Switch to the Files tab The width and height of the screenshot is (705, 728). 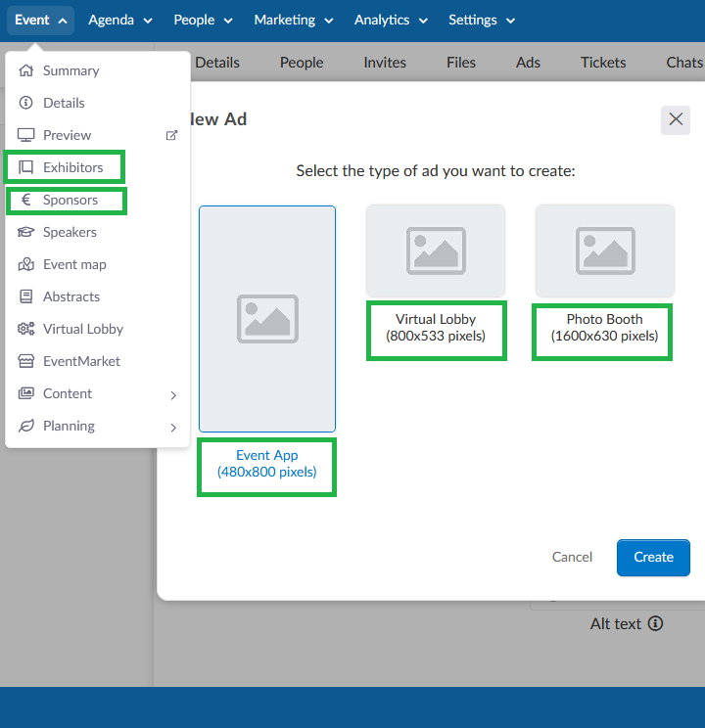461,63
